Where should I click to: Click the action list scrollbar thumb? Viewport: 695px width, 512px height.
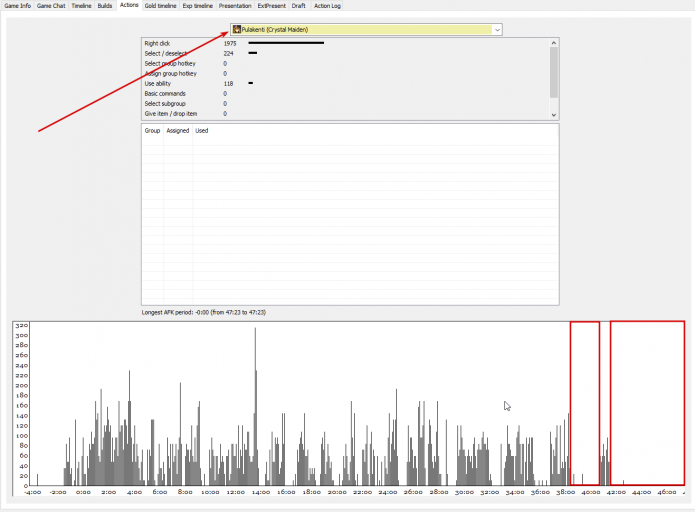(x=554, y=72)
